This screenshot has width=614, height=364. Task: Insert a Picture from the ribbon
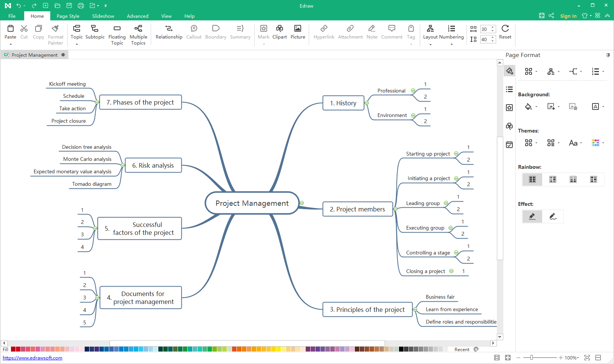point(298,29)
